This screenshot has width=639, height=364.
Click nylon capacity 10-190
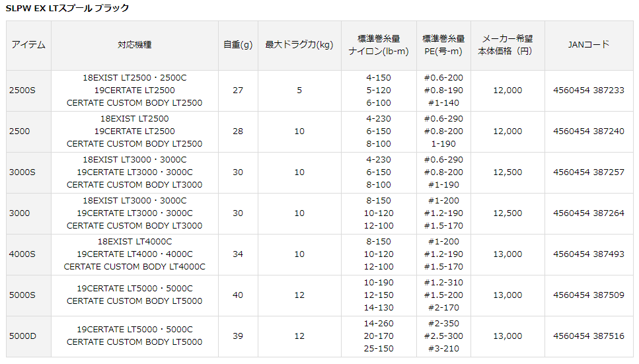[379, 283]
